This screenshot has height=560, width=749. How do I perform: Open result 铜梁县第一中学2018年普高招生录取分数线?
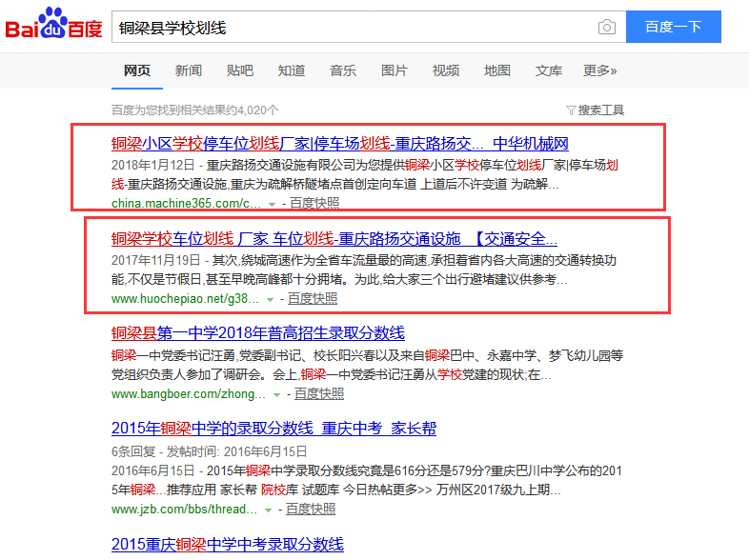tap(258, 332)
